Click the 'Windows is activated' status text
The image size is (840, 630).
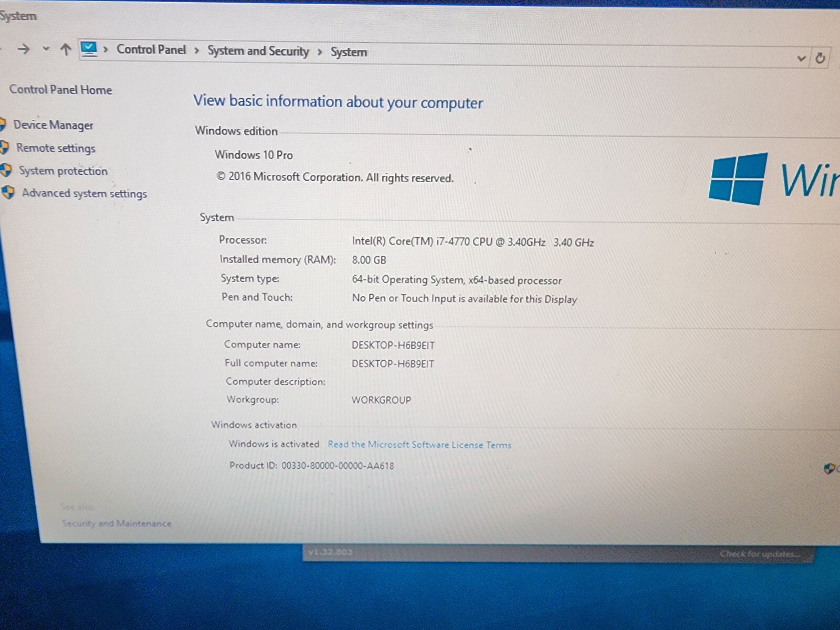[x=274, y=444]
